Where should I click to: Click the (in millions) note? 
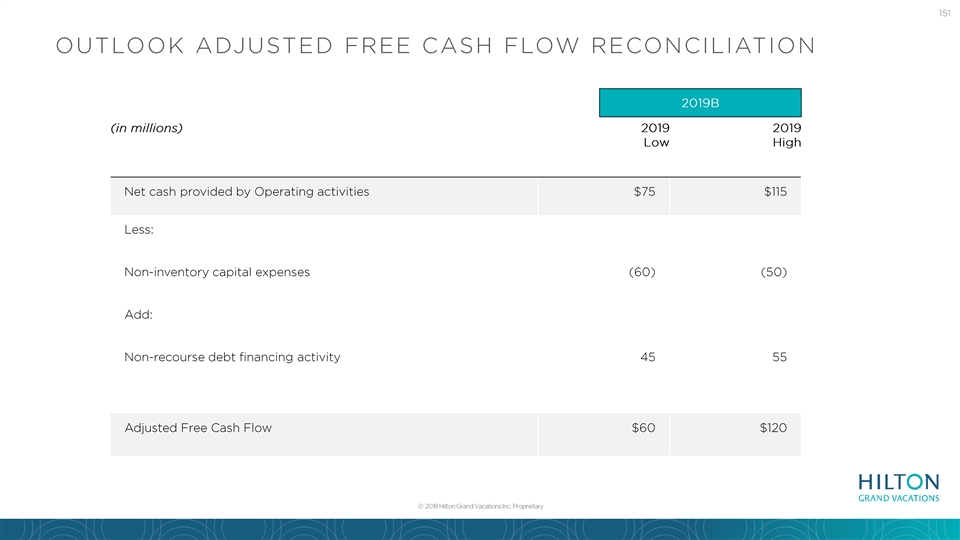click(146, 128)
